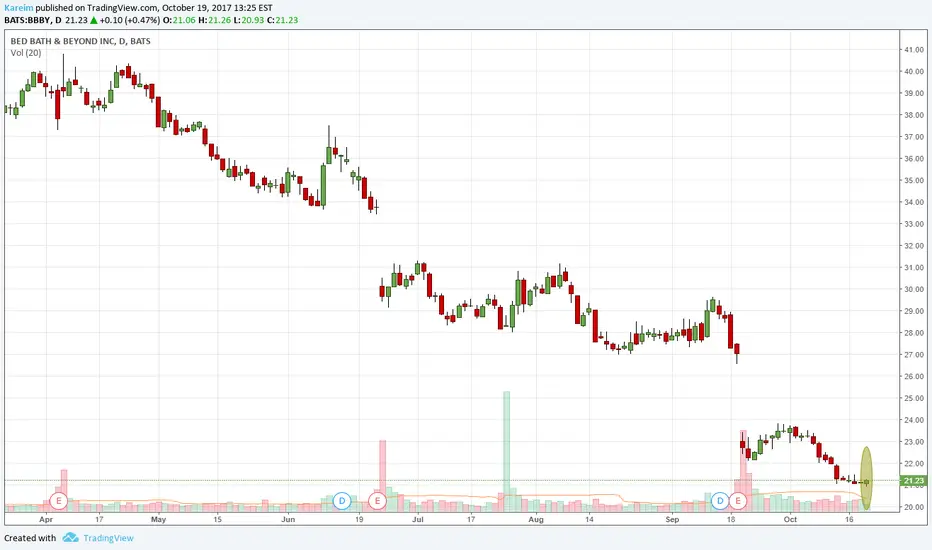Click the Sep date axis label
Image resolution: width=932 pixels, height=550 pixels.
click(x=672, y=520)
